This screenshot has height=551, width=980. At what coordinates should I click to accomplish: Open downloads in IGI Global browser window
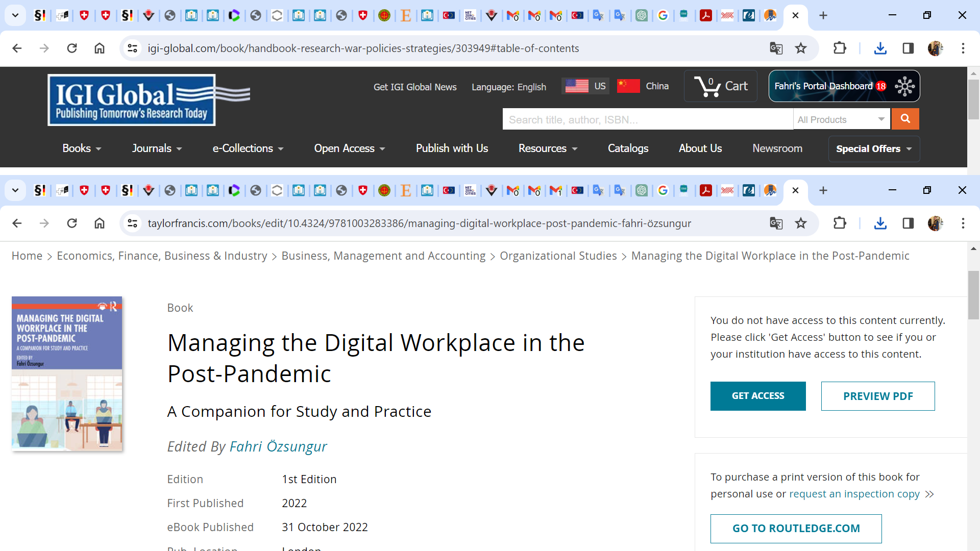(x=880, y=48)
